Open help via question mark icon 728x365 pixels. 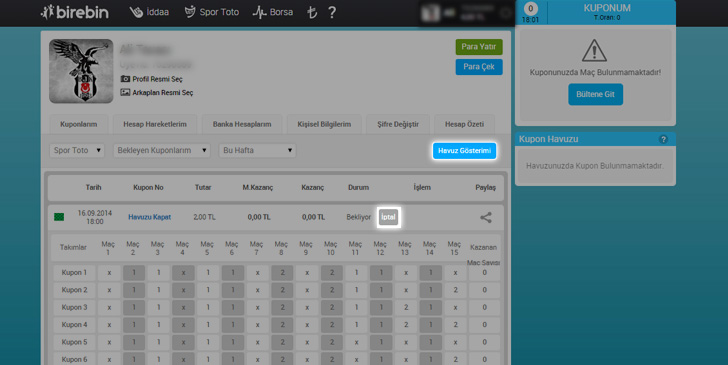point(332,13)
